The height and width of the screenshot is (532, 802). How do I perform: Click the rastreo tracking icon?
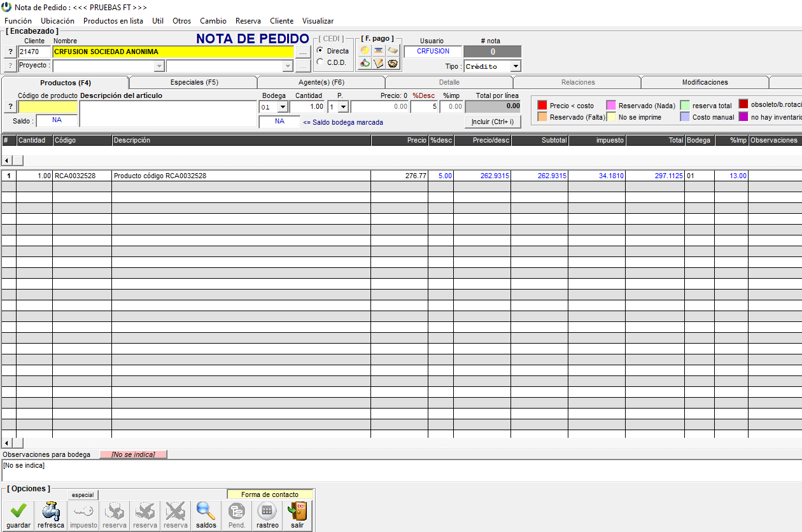click(x=267, y=515)
